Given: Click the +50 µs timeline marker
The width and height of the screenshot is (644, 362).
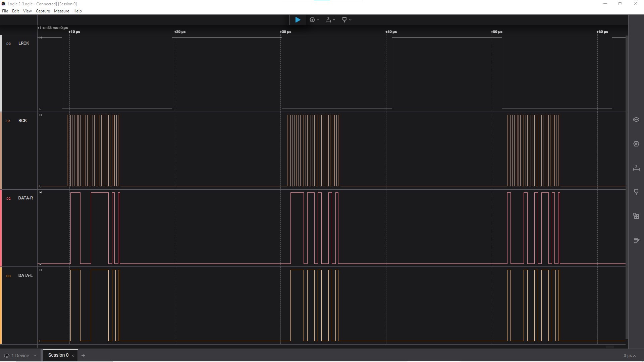Looking at the screenshot, I should [x=497, y=32].
